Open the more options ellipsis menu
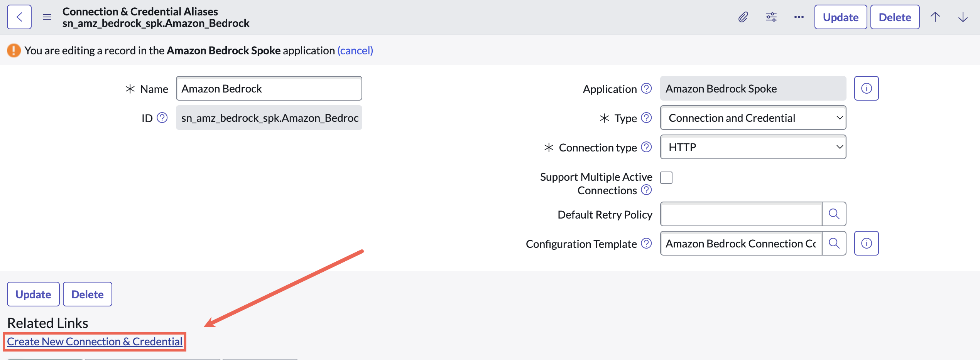The width and height of the screenshot is (980, 360). click(799, 17)
